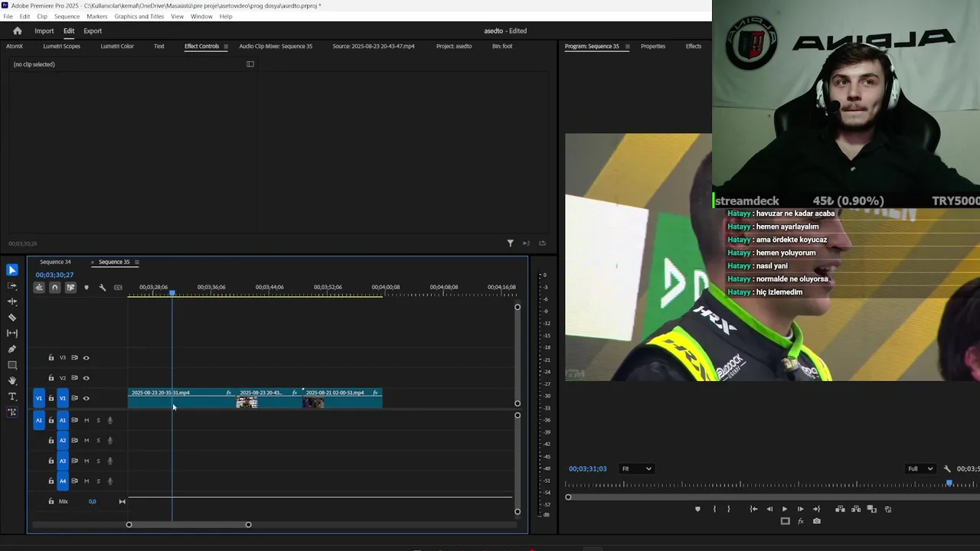Click the timeline timecode 00;03;30;27
The height and width of the screenshot is (551, 980).
pos(54,275)
